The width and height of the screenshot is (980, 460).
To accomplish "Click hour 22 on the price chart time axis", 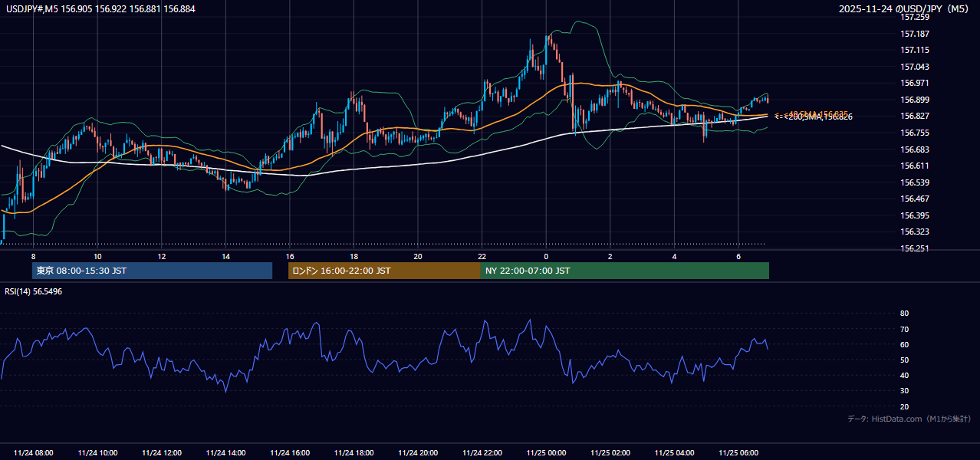I will pos(482,256).
